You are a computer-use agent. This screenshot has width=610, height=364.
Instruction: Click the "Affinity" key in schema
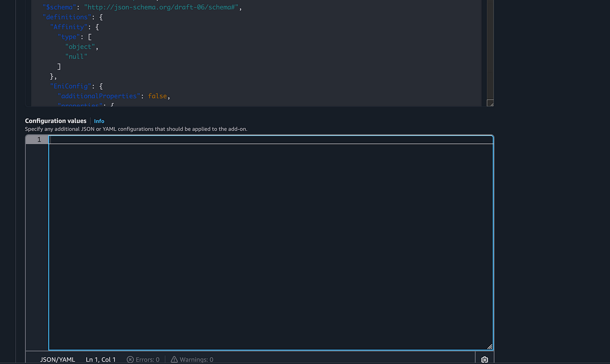(69, 27)
